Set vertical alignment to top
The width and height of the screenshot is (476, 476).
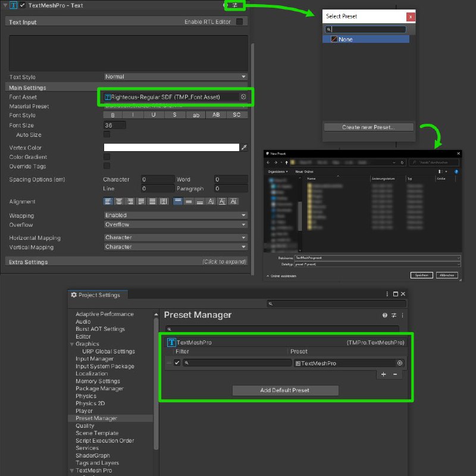point(178,201)
